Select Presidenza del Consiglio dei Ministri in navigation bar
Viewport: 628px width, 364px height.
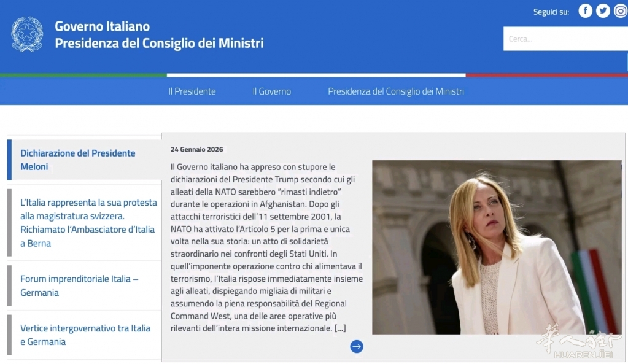[395, 91]
